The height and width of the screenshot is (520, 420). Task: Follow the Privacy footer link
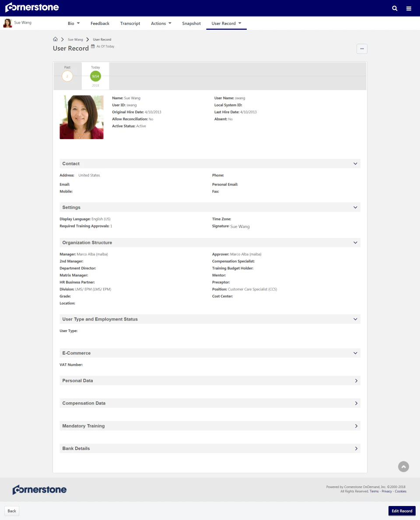(386, 491)
